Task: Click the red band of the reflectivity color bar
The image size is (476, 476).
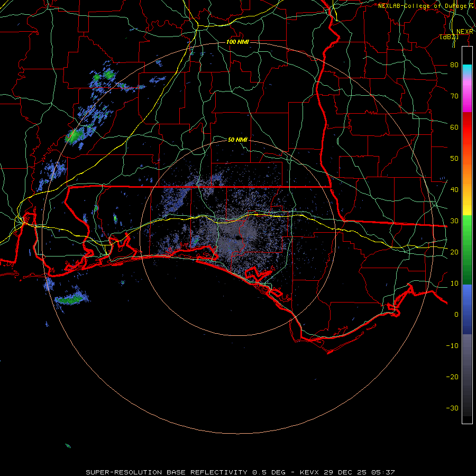Action: [467, 127]
